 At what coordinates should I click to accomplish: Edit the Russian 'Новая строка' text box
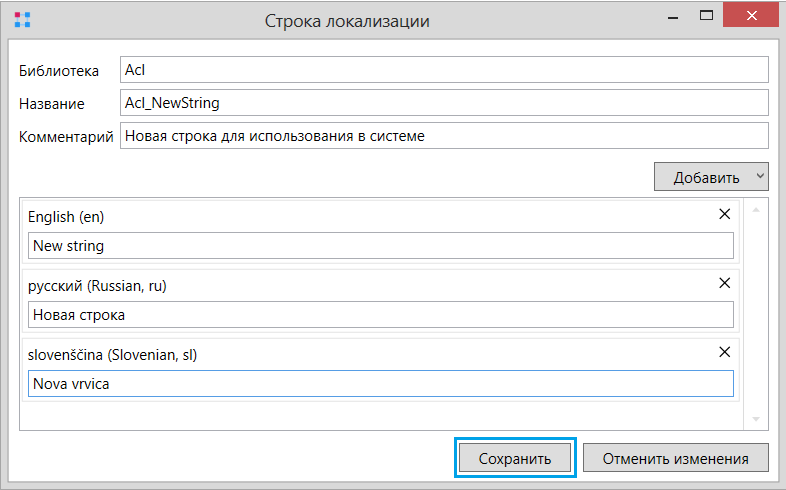click(x=380, y=315)
